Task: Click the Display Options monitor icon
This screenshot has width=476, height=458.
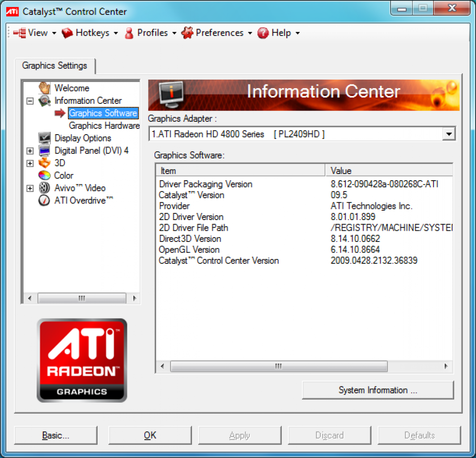Action: [x=44, y=138]
